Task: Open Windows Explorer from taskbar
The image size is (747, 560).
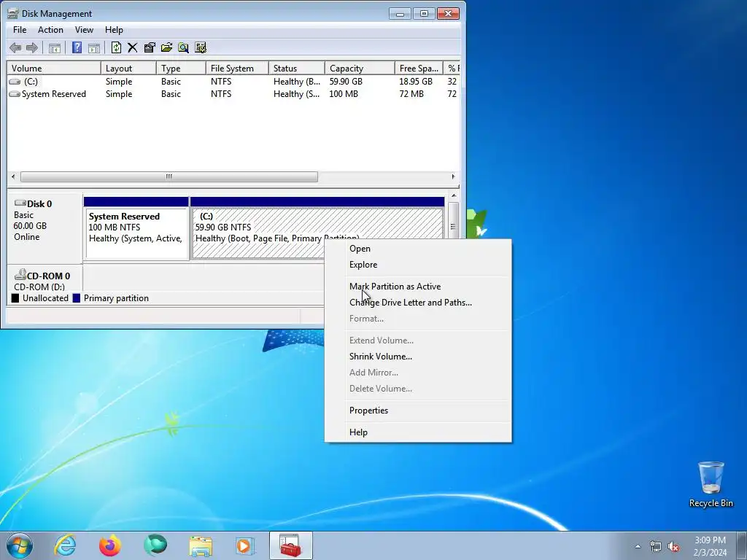Action: (x=201, y=545)
